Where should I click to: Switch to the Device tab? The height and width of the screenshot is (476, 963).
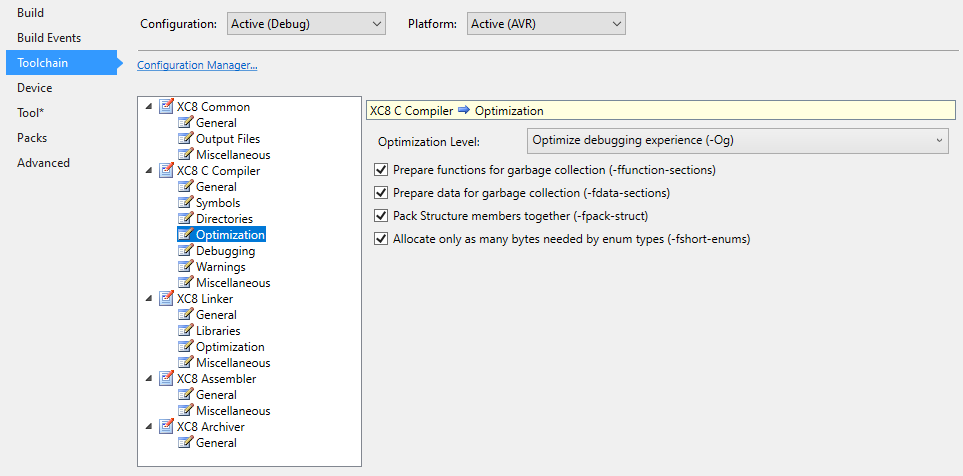click(x=35, y=88)
